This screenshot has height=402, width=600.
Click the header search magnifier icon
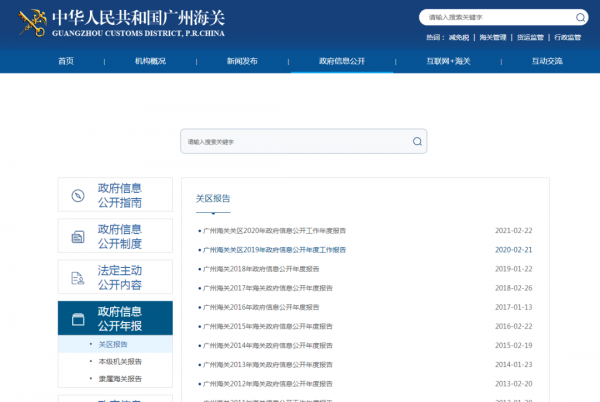[x=581, y=17]
